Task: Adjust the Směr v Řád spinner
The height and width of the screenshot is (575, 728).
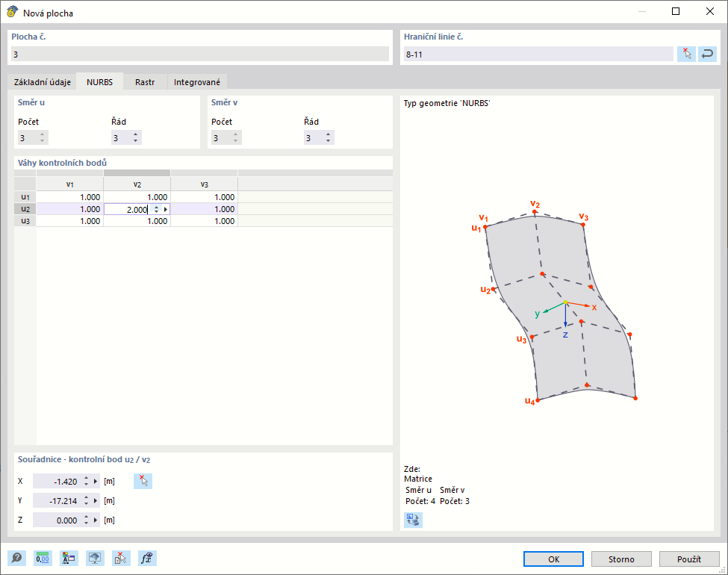Action: [x=329, y=137]
